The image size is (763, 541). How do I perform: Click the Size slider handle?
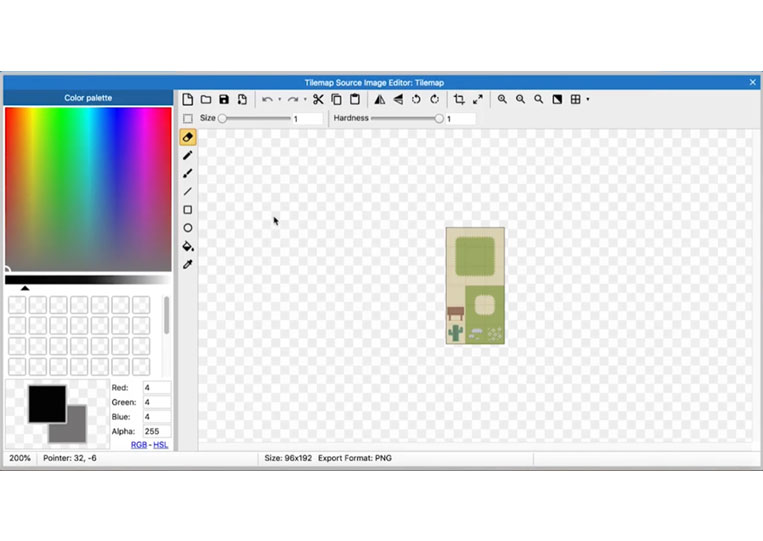point(222,119)
